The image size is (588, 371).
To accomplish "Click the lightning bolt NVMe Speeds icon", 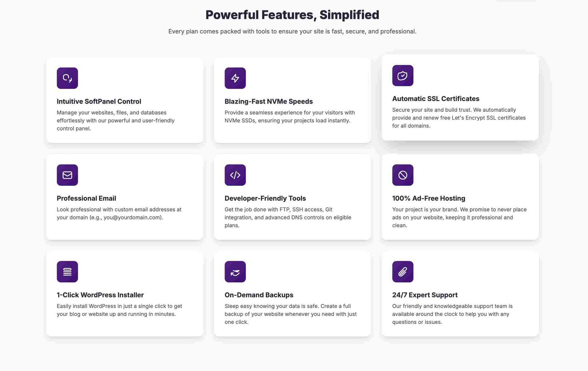I will tap(235, 78).
